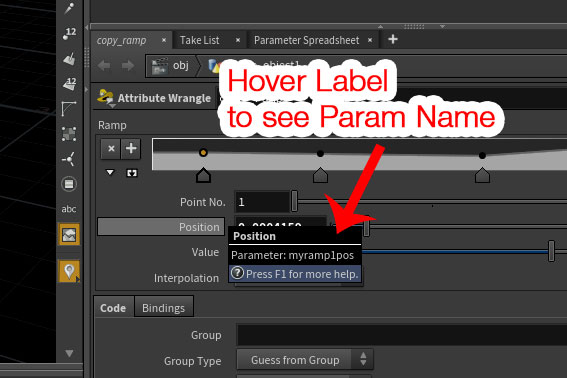Add a new pane tab with plus
The width and height of the screenshot is (567, 378).
pos(393,39)
